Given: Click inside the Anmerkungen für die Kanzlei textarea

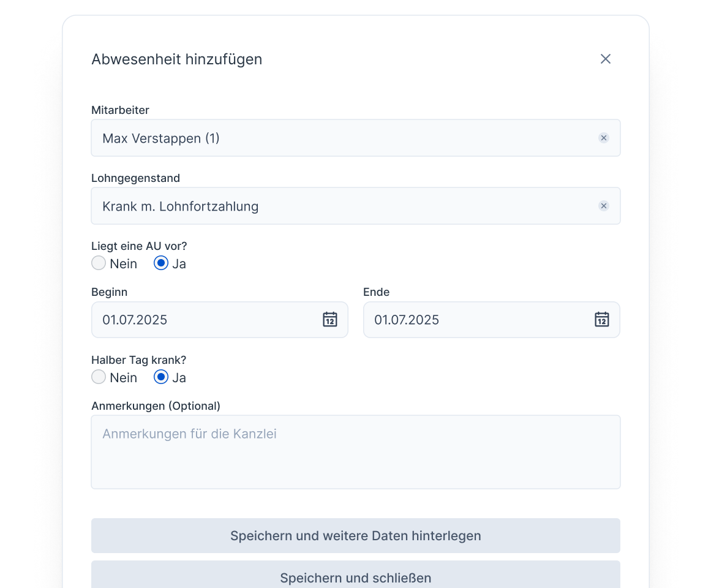Looking at the screenshot, I should (x=355, y=451).
